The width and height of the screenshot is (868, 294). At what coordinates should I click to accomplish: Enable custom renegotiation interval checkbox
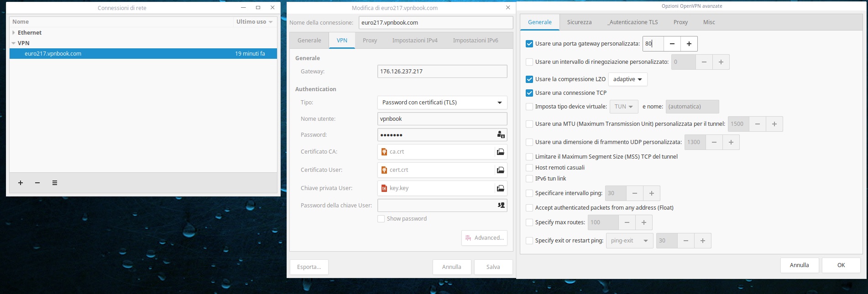point(529,62)
